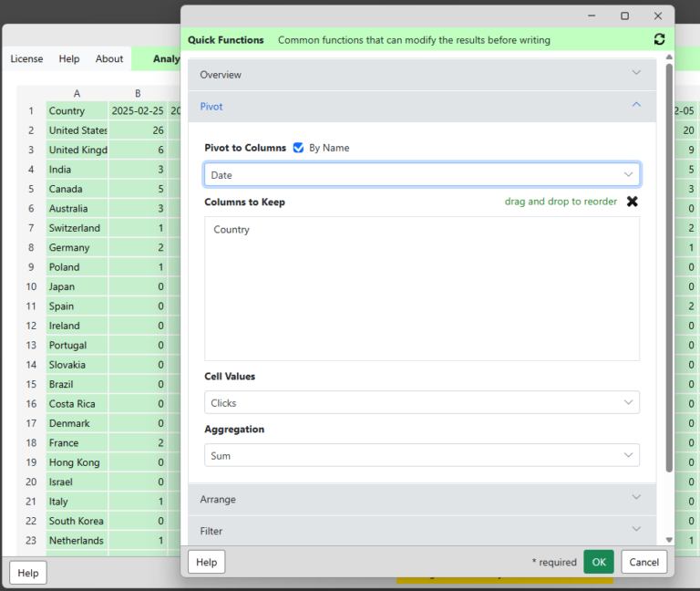Select the India cell
Viewport: 700px width, 591px height.
point(77,170)
